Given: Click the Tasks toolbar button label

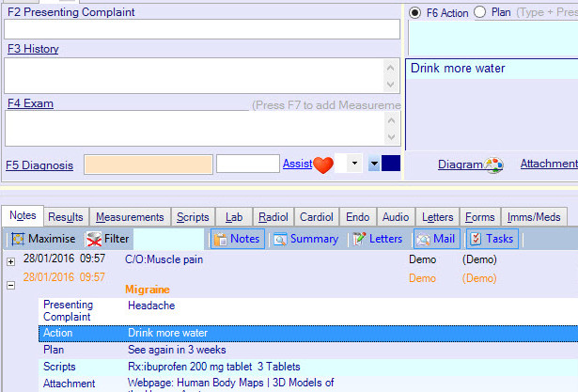Looking at the screenshot, I should [499, 239].
